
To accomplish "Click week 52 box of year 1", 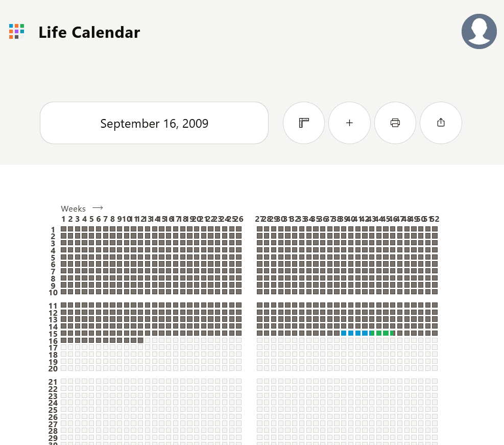I will [x=435, y=229].
